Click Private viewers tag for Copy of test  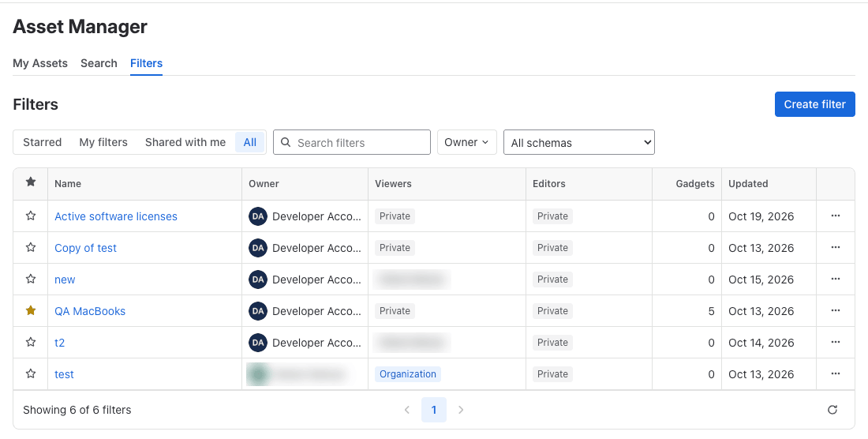[395, 248]
